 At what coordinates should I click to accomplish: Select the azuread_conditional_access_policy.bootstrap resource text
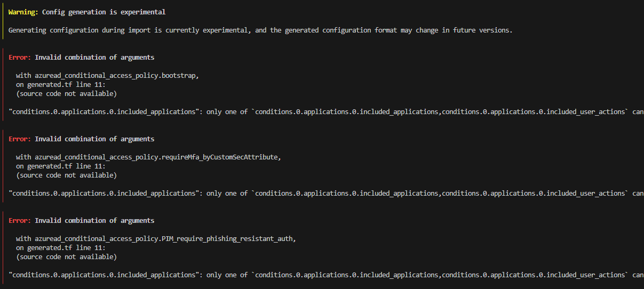click(x=107, y=76)
